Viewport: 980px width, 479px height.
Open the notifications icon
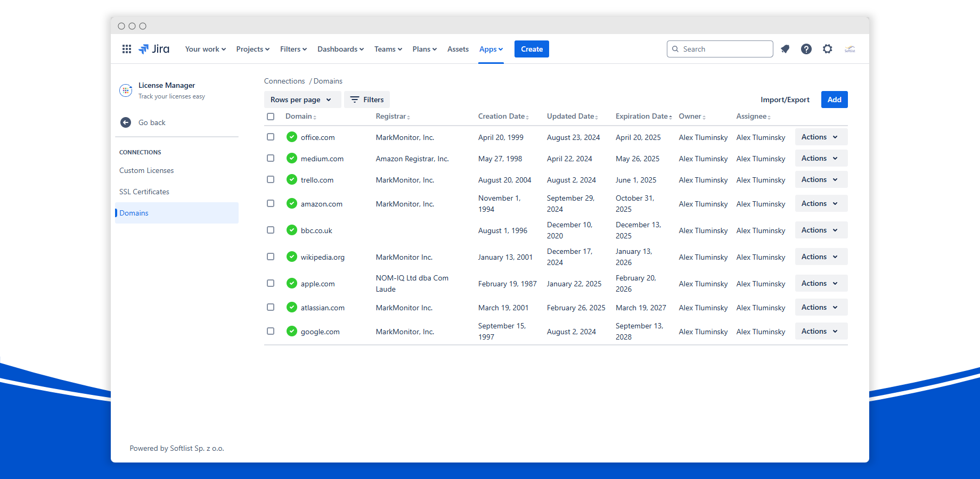(x=785, y=49)
